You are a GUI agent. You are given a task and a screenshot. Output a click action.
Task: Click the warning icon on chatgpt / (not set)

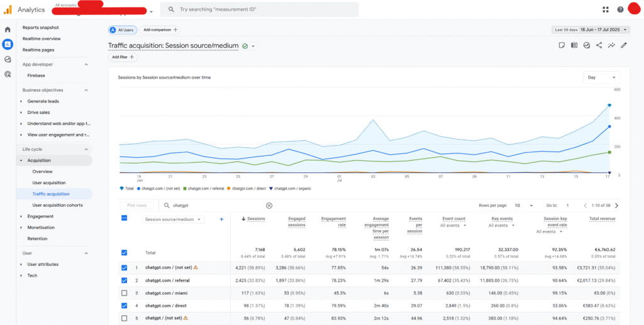186,318
